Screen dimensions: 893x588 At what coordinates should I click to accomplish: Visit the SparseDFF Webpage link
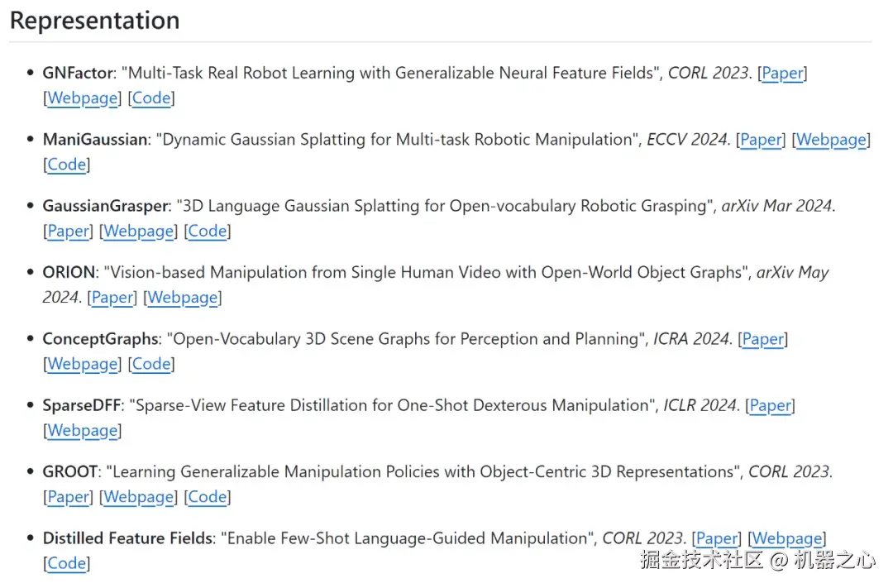click(x=82, y=431)
